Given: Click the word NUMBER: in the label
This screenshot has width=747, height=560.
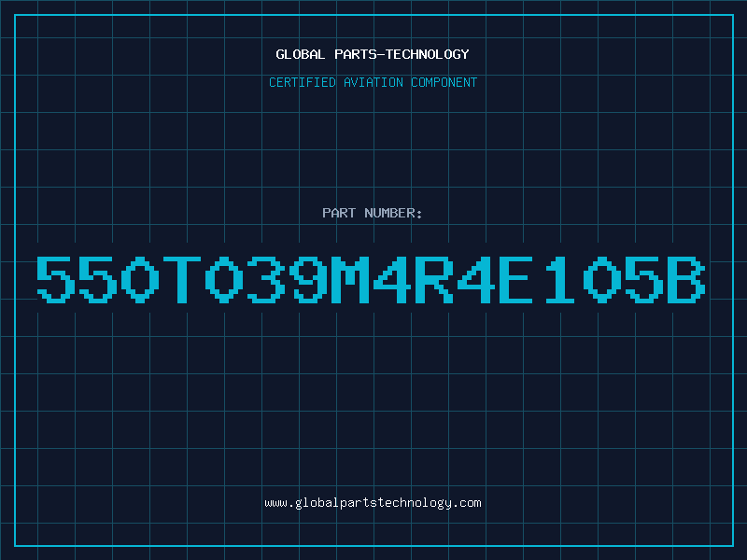Looking at the screenshot, I should tap(393, 213).
